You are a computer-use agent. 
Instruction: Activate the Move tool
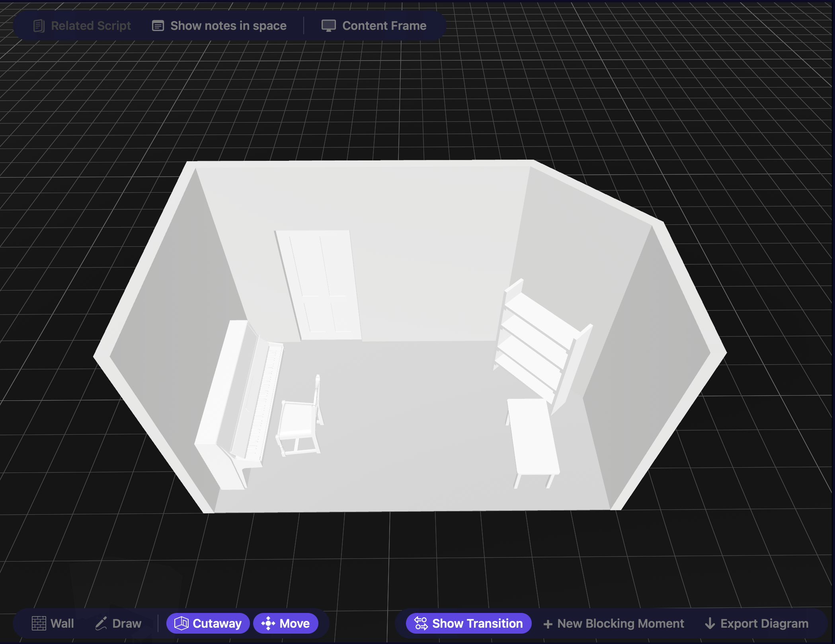(x=286, y=623)
